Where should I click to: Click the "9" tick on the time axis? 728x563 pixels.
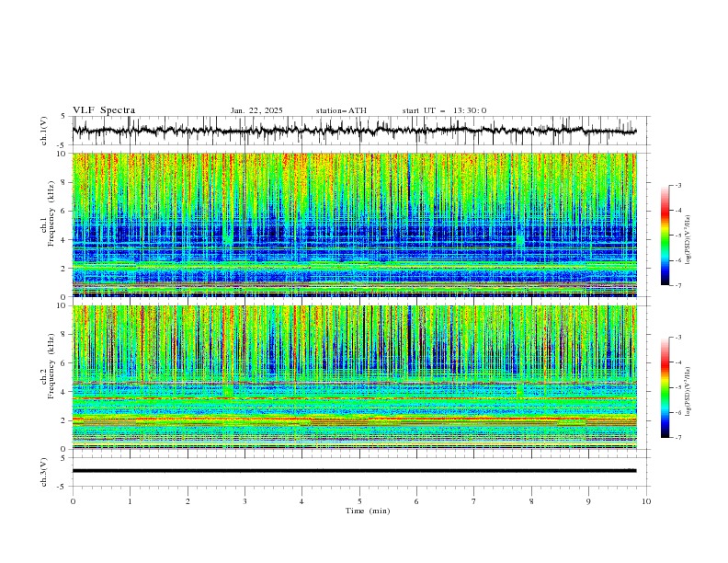point(588,501)
